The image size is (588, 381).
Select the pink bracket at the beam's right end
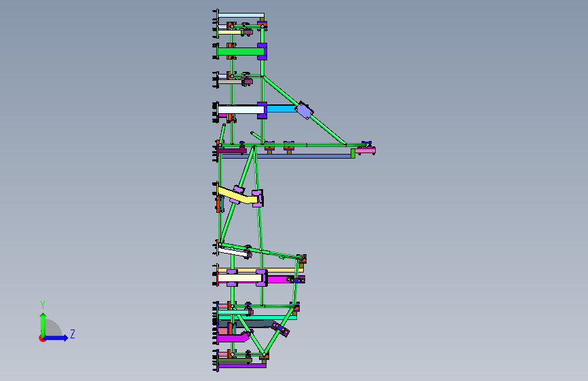[x=366, y=151]
